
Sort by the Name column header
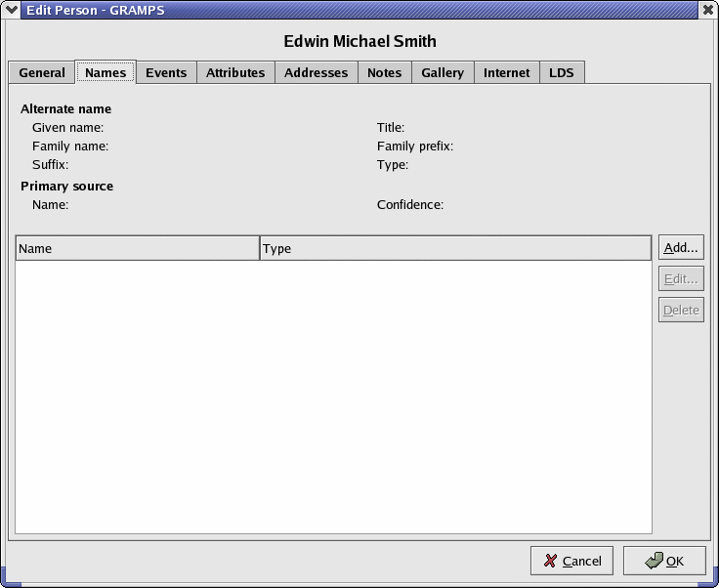(x=137, y=248)
